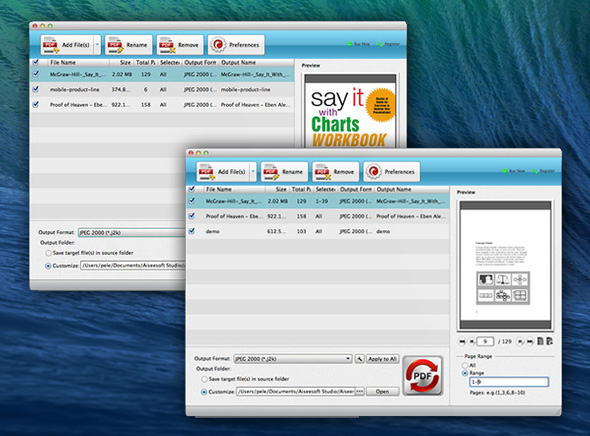Click Size column header in front window

pyautogui.click(x=278, y=189)
